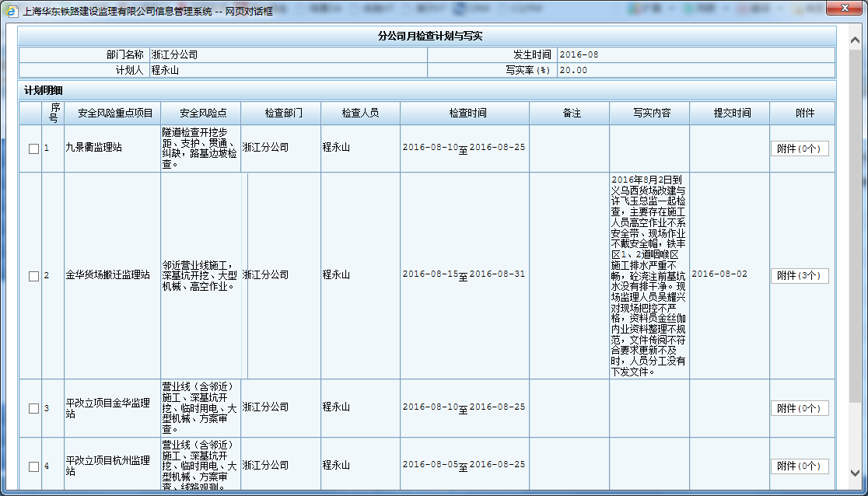Open 附件(0个) button in 九景衢监理站 row
Image resolution: width=868 pixels, height=496 pixels.
point(799,148)
